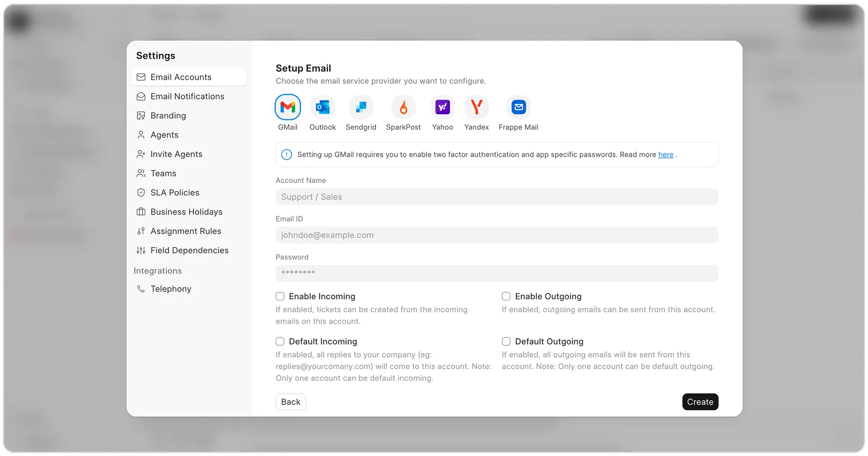Screen dimensions: 868x456
Task: Select the GMail provider icon
Action: click(x=288, y=107)
